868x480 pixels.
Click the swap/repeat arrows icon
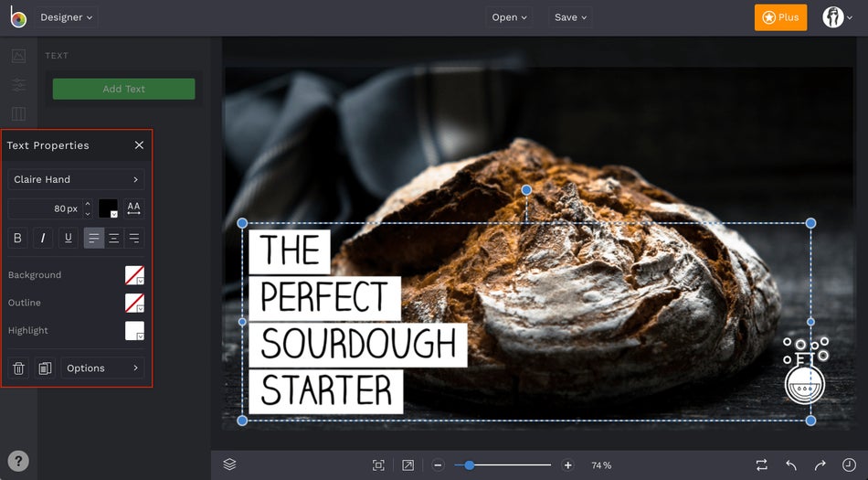[762, 465]
